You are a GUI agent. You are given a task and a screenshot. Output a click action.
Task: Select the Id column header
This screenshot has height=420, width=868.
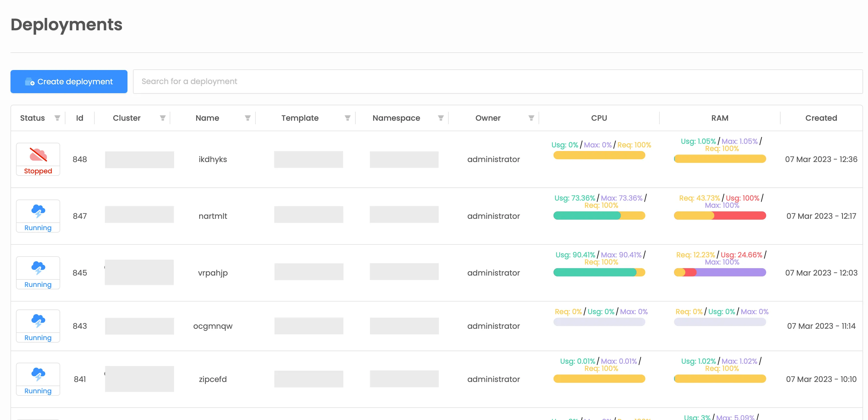pyautogui.click(x=79, y=118)
